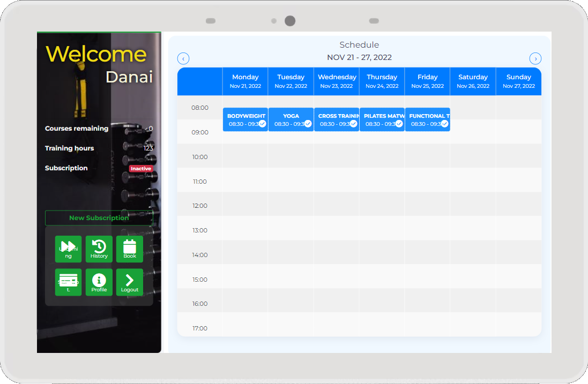588x384 pixels.
Task: Open the Bodyweight class on Monday
Action: coord(245,119)
